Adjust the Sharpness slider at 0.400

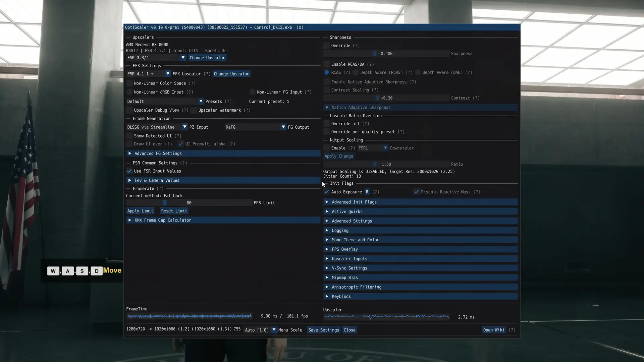[386, 54]
